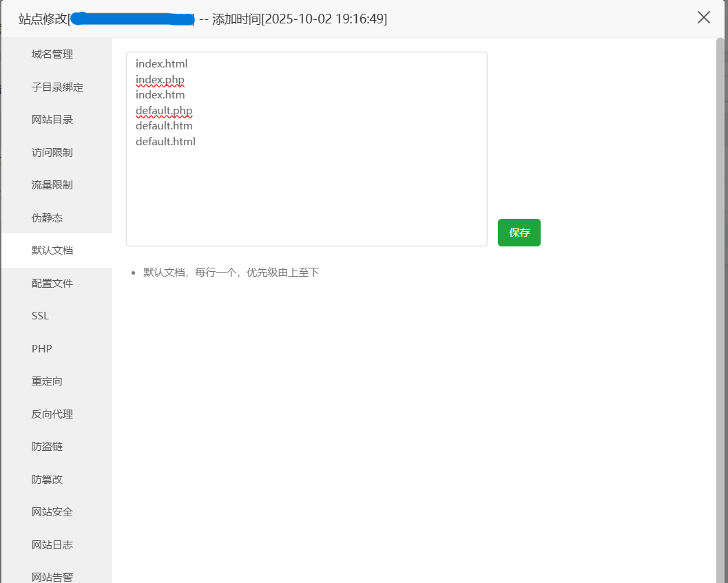Open the PHP settings tab
The width and height of the screenshot is (728, 583).
click(x=41, y=349)
